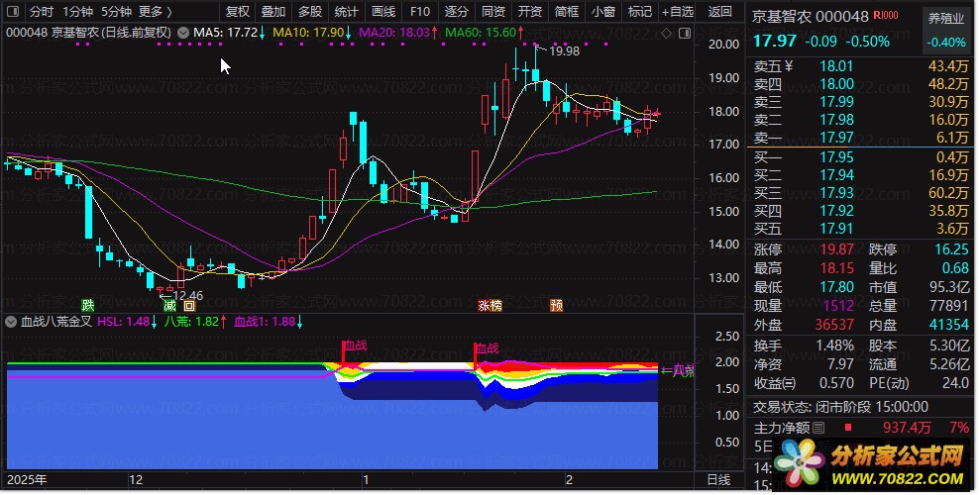Click the 12.46 low price marker
The width and height of the screenshot is (980, 495).
187,295
